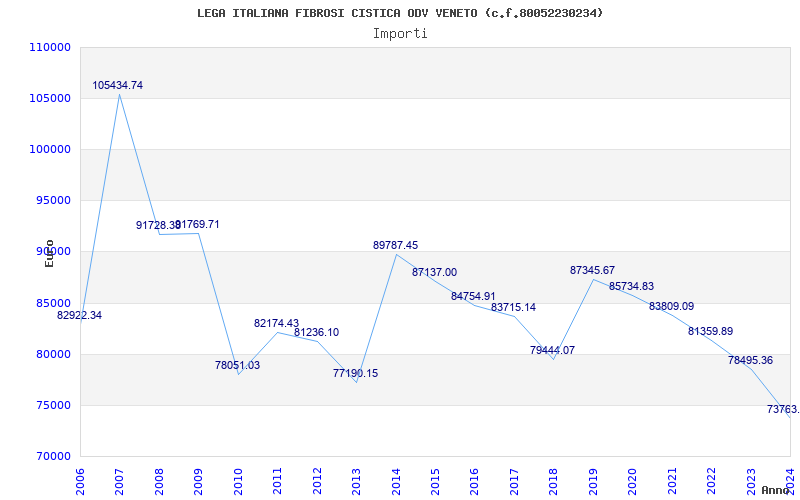Select the 82174.43 data label

pos(277,323)
